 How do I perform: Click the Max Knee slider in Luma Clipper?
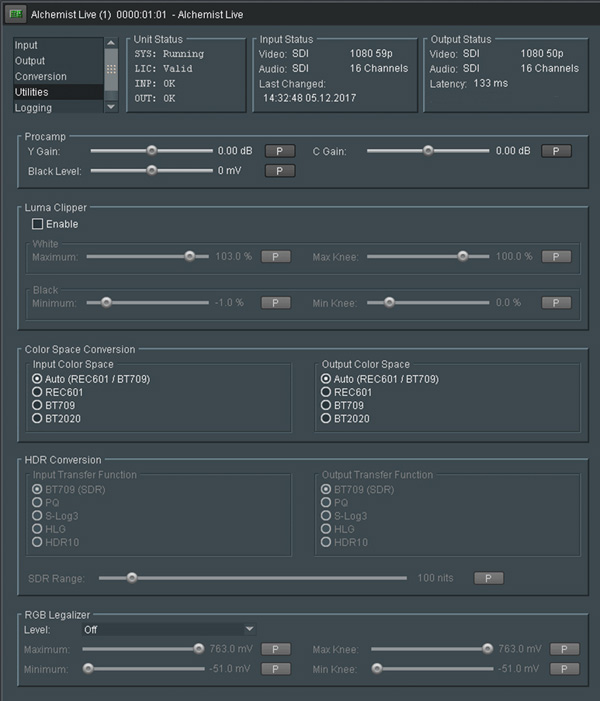tap(428, 256)
